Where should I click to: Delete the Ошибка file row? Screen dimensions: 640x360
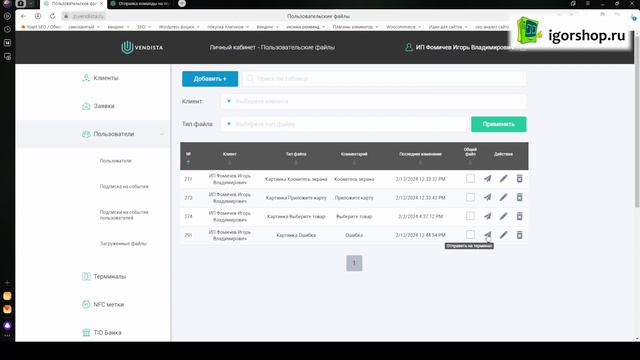pyautogui.click(x=519, y=235)
